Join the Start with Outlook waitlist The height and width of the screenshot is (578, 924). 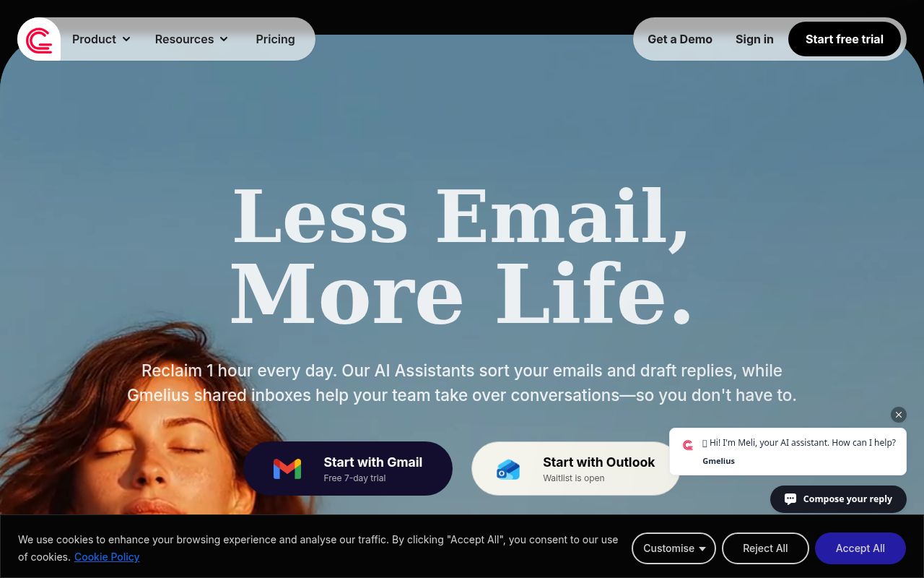pos(576,469)
